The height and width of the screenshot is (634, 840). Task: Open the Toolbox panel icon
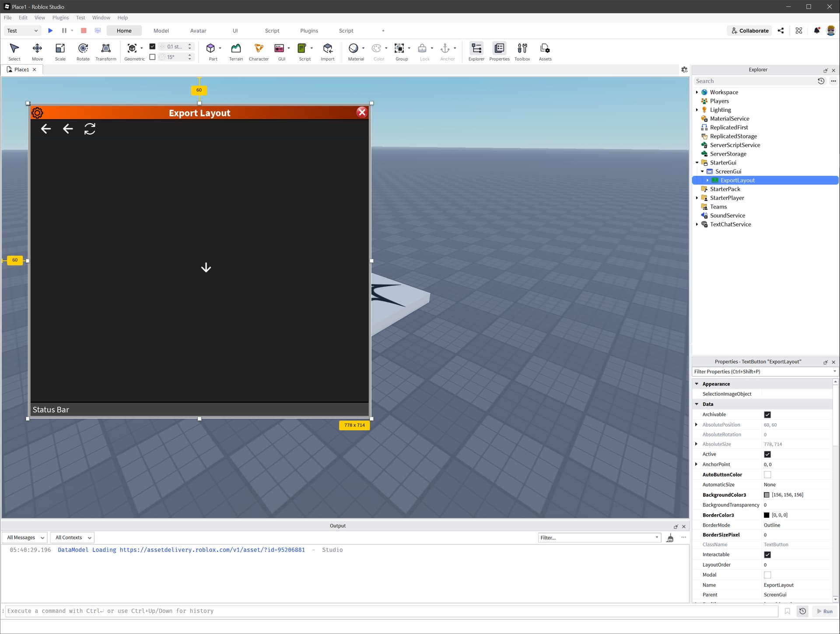(522, 48)
